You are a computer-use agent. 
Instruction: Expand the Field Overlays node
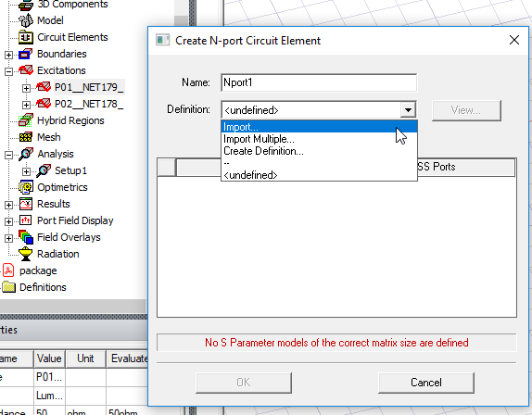(x=9, y=238)
